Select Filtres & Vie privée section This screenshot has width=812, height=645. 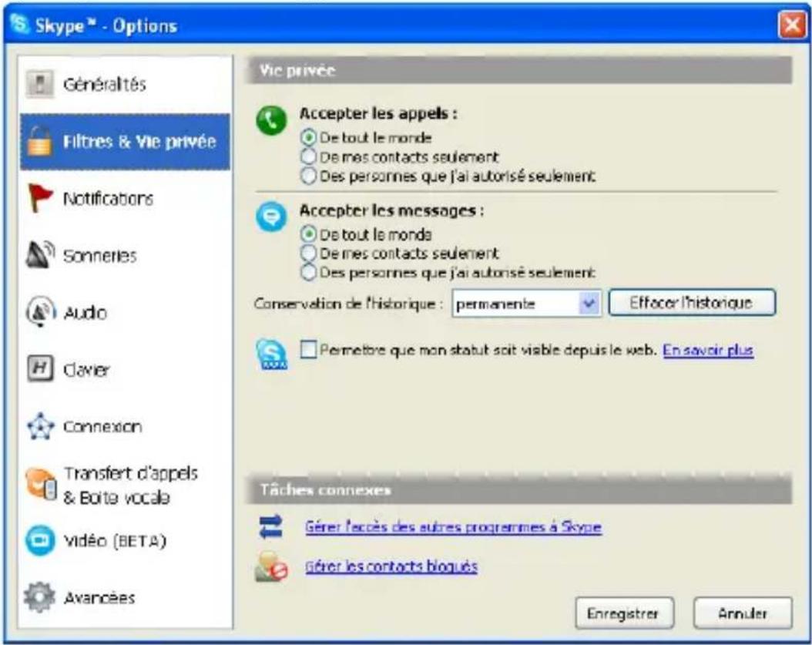(x=126, y=142)
